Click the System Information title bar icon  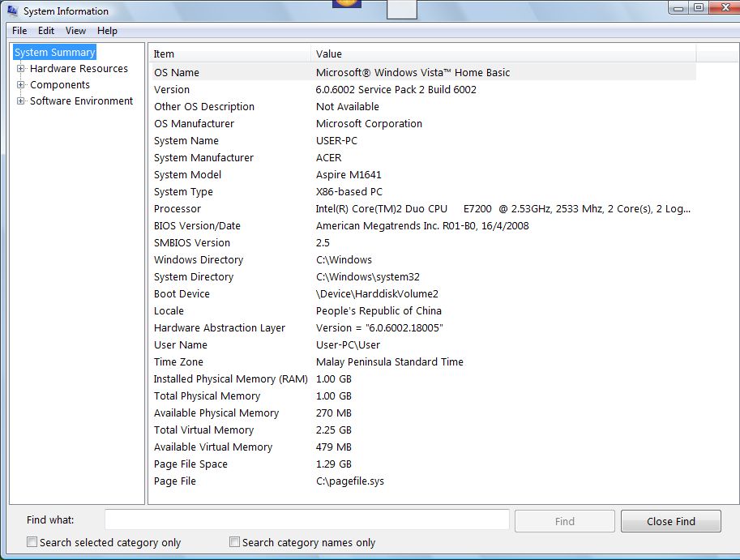click(12, 10)
